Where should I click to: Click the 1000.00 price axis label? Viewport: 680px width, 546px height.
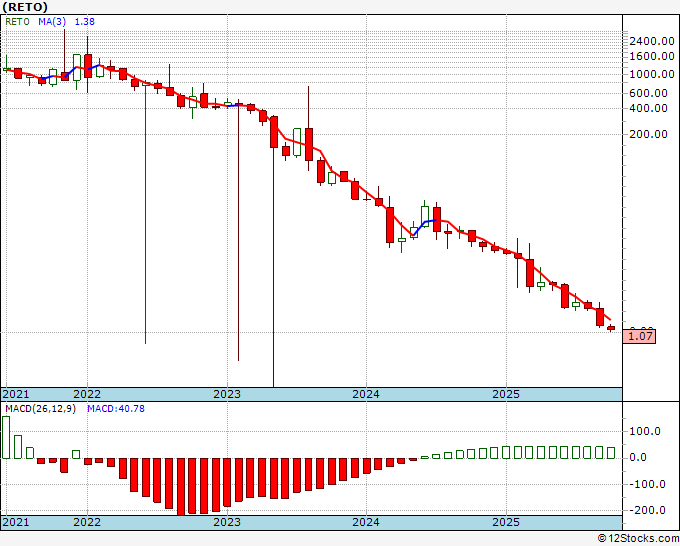pos(652,74)
